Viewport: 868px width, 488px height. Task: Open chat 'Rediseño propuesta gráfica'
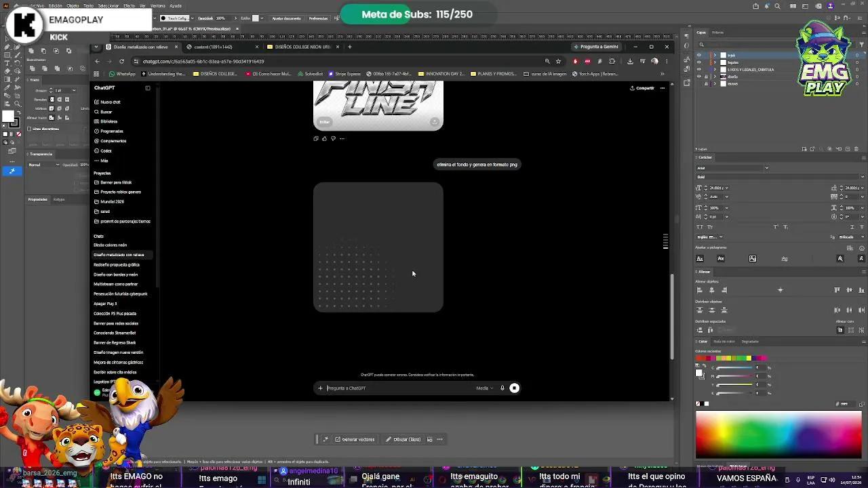coord(117,265)
